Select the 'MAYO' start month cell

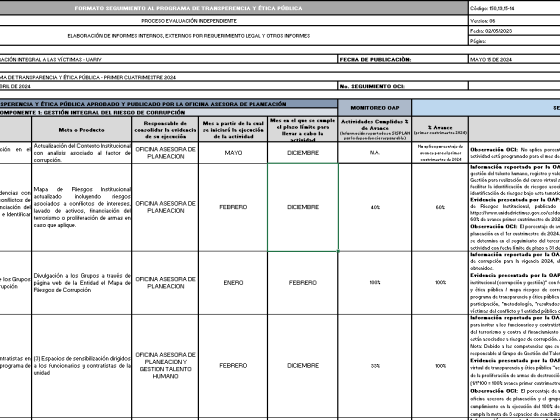233,153
